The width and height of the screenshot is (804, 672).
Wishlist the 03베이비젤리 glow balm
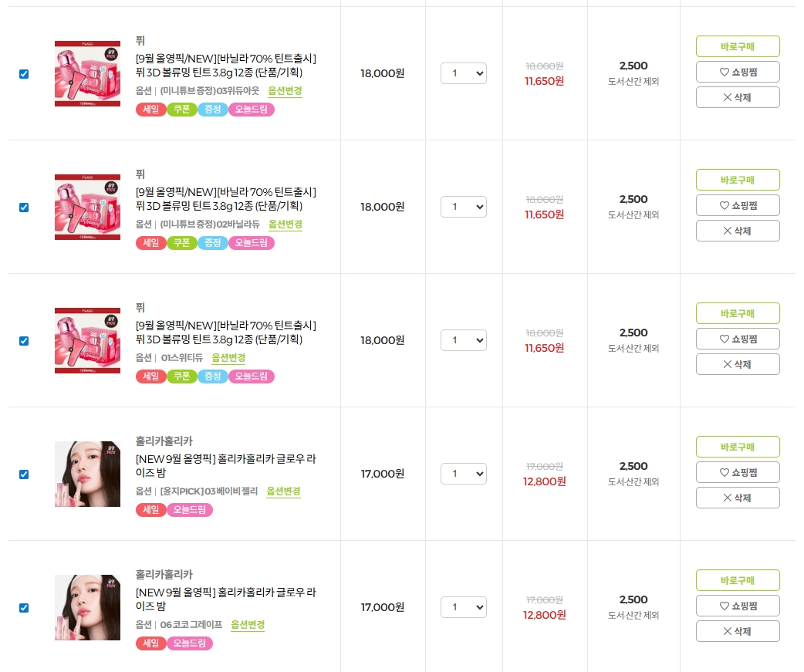pos(738,472)
